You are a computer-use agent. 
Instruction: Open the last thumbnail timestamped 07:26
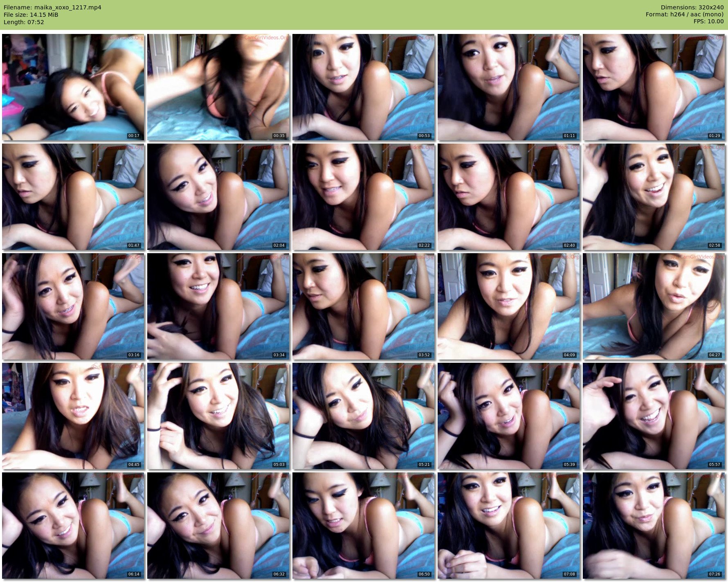point(654,526)
